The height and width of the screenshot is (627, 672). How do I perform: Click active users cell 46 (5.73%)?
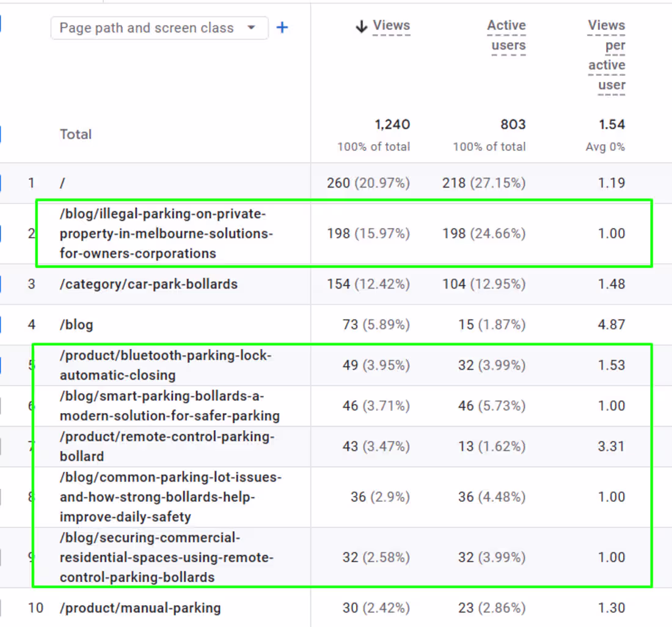click(x=492, y=406)
